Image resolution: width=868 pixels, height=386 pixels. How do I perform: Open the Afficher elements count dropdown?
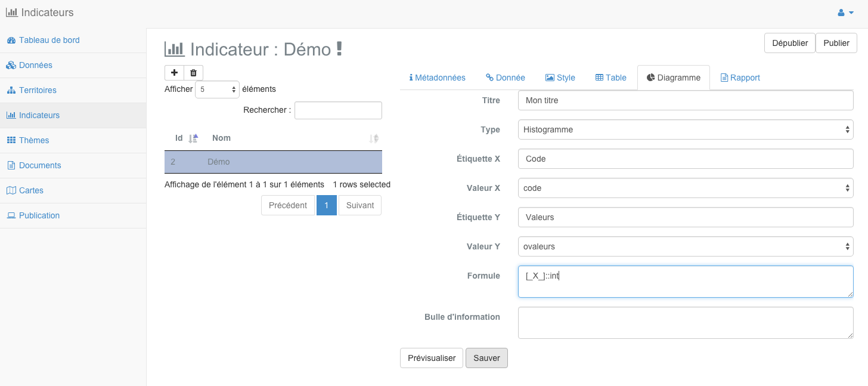218,89
